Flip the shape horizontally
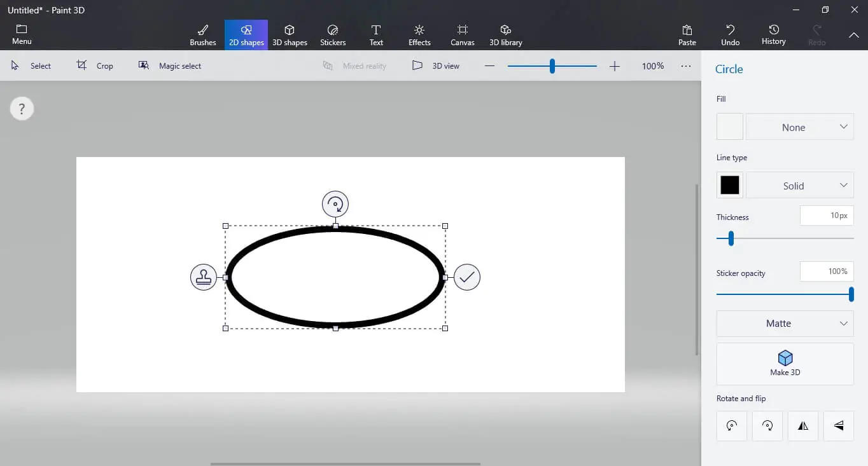 tap(803, 426)
